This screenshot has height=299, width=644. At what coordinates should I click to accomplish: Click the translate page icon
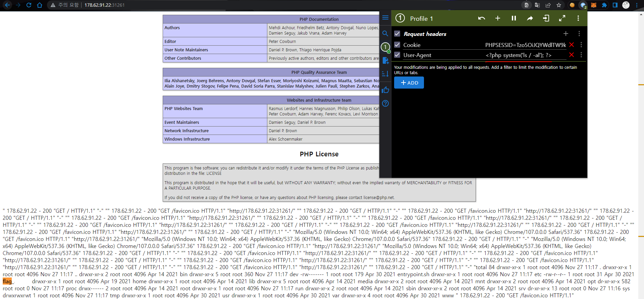(537, 5)
